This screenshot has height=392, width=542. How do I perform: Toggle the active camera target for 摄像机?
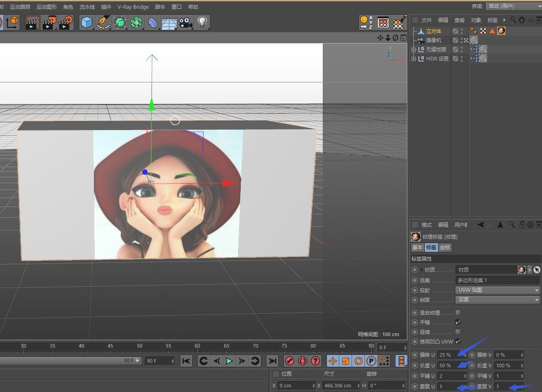pyautogui.click(x=466, y=40)
